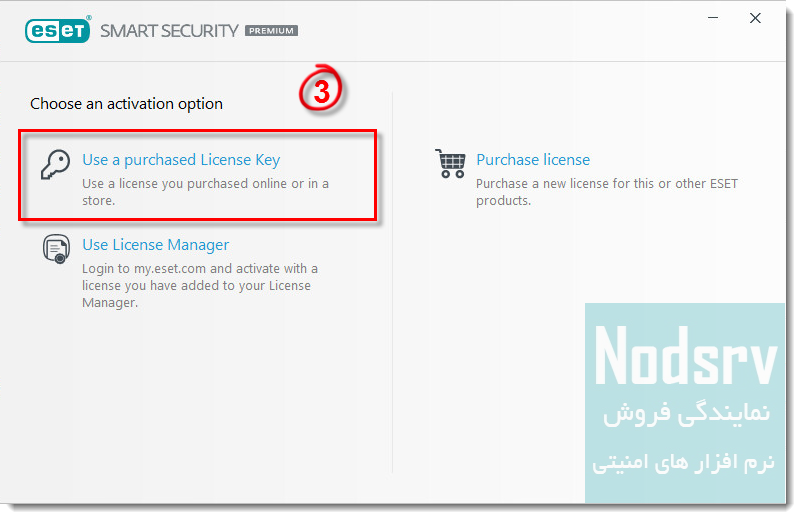Viewport: 795px width, 513px height.
Task: Click the vertical divider between option columns
Action: (392, 280)
